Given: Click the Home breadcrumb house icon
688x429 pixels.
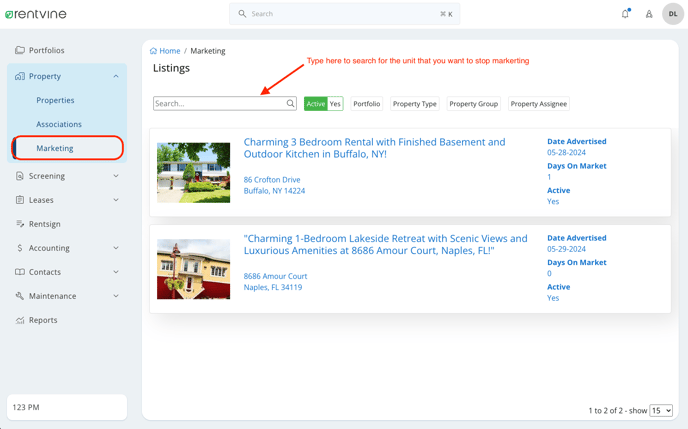Looking at the screenshot, I should click(x=153, y=51).
